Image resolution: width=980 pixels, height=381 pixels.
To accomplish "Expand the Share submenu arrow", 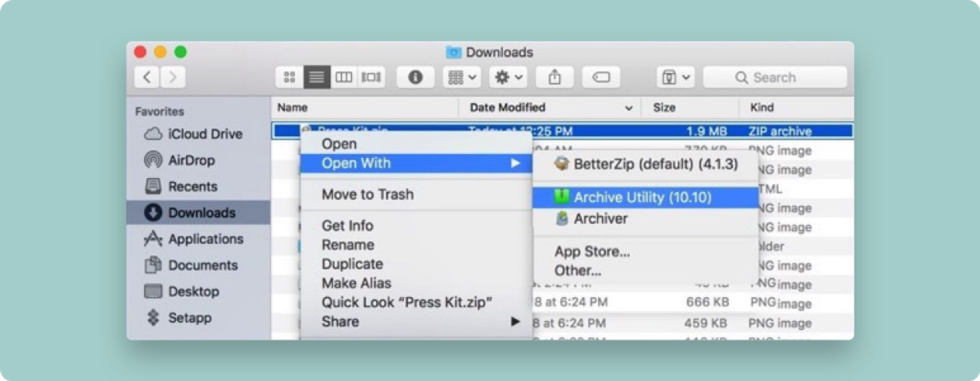I will tap(515, 322).
